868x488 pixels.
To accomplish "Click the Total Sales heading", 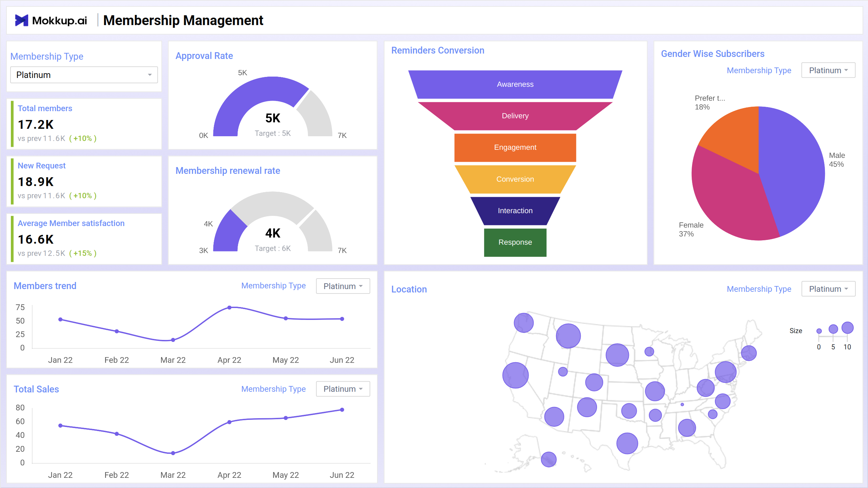I will point(36,389).
